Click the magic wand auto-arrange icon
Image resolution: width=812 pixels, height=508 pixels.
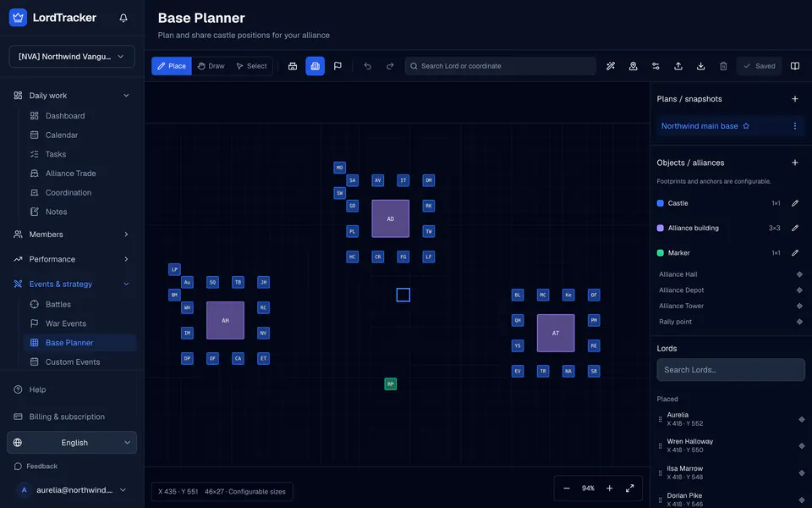[x=611, y=66]
